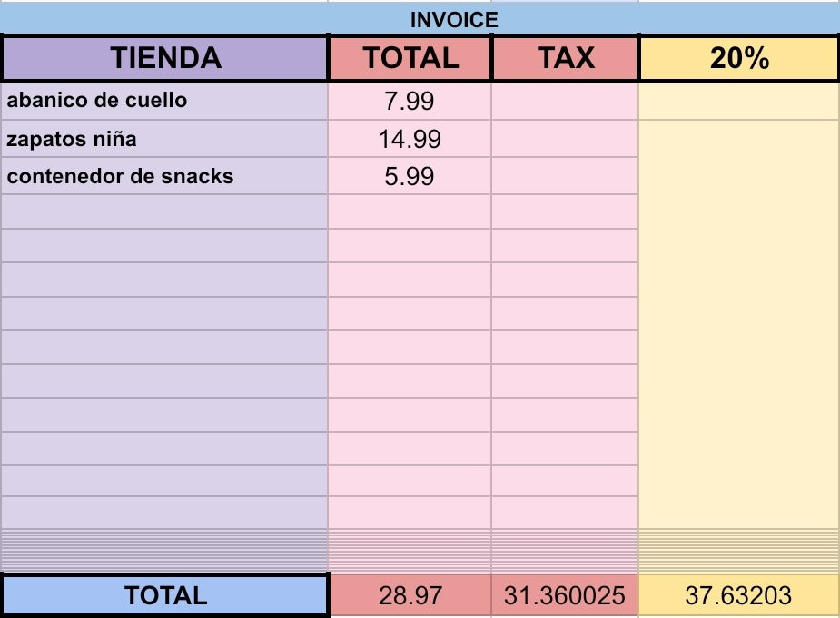Click the empty TAX cell beside 5.99

tap(565, 176)
